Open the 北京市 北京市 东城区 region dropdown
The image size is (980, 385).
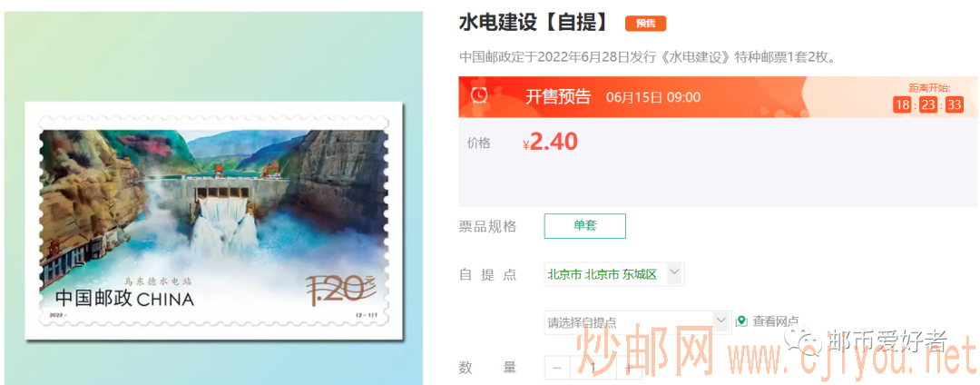click(614, 274)
